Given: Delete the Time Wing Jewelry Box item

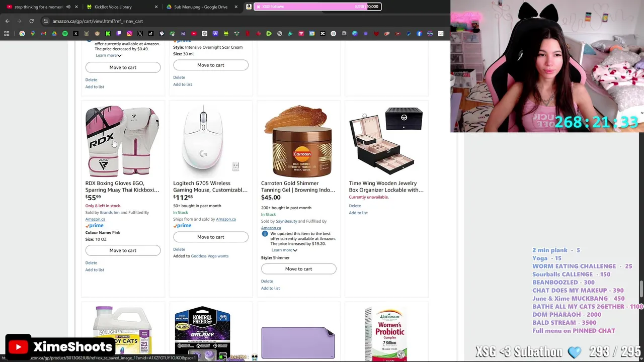Looking at the screenshot, I should coord(355,206).
